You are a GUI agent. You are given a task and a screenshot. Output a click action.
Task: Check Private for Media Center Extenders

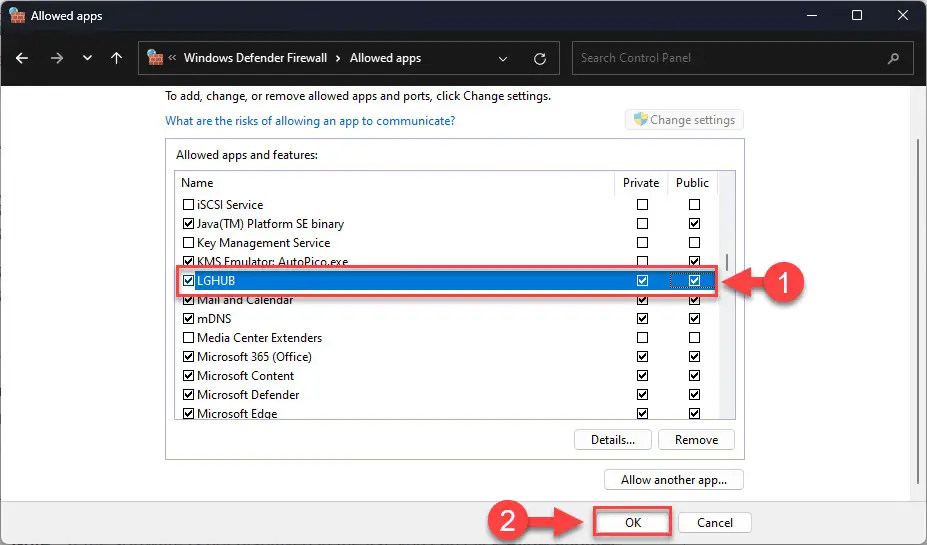pos(642,338)
